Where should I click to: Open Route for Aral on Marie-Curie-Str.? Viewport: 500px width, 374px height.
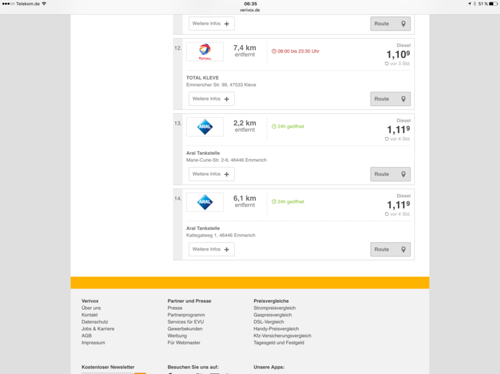pyautogui.click(x=390, y=174)
